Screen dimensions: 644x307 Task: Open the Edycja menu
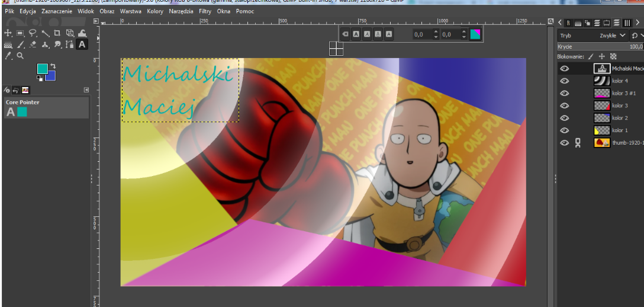27,11
